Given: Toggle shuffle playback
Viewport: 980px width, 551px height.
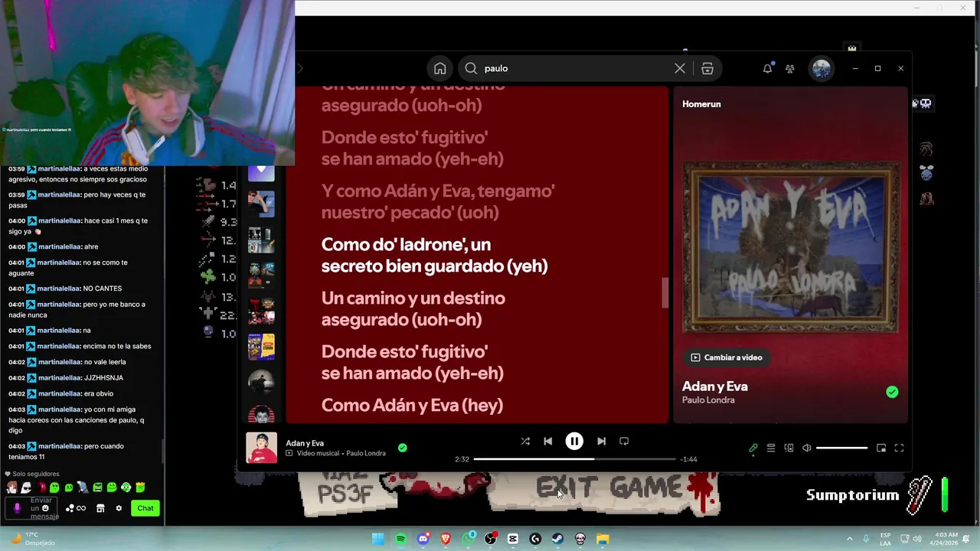Looking at the screenshot, I should 525,441.
